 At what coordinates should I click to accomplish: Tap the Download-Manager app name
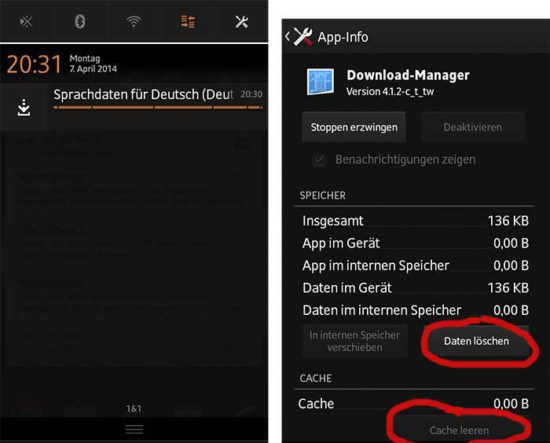(x=408, y=75)
